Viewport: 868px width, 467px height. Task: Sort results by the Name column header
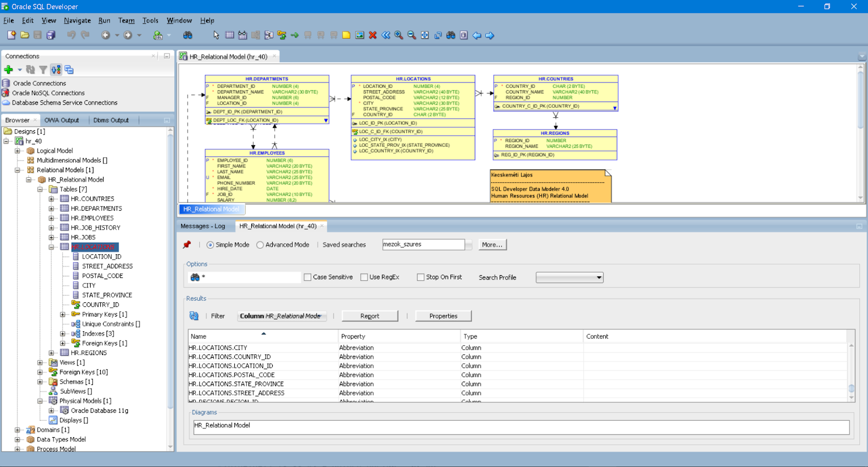click(x=263, y=336)
